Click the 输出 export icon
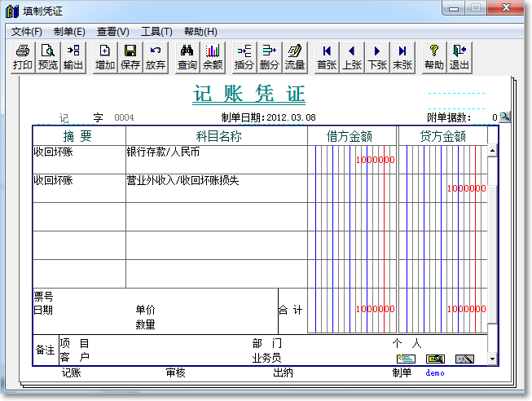532x401 pixels. (x=73, y=57)
